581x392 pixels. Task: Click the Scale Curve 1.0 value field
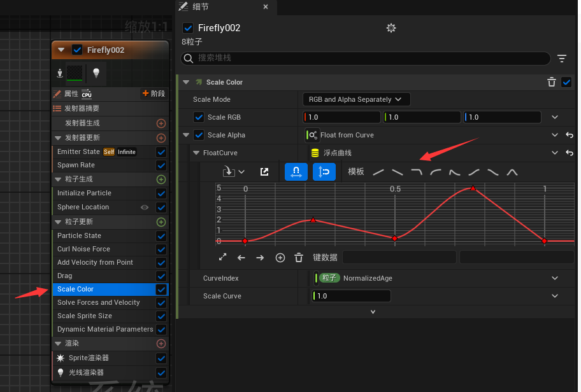pos(351,296)
